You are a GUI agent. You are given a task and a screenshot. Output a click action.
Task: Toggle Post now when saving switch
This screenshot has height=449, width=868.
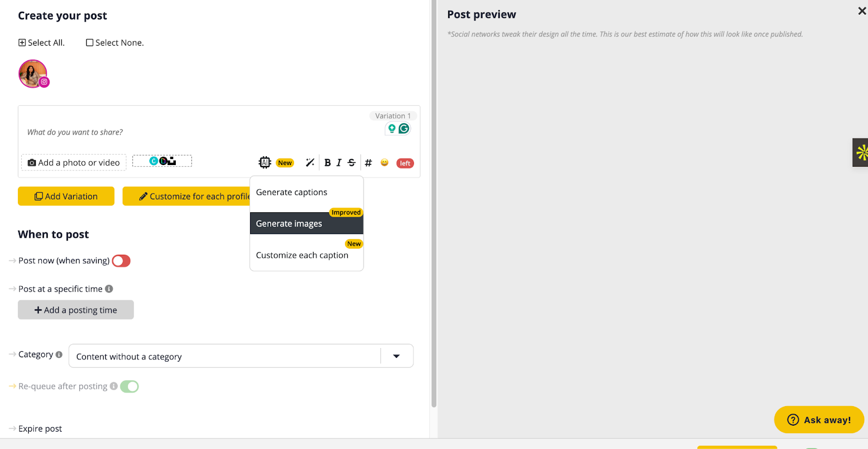pyautogui.click(x=121, y=261)
